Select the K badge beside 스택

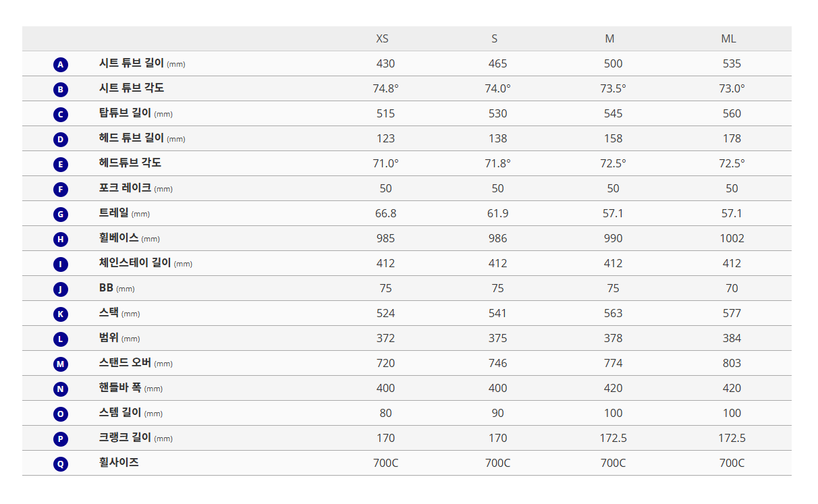pos(61,314)
